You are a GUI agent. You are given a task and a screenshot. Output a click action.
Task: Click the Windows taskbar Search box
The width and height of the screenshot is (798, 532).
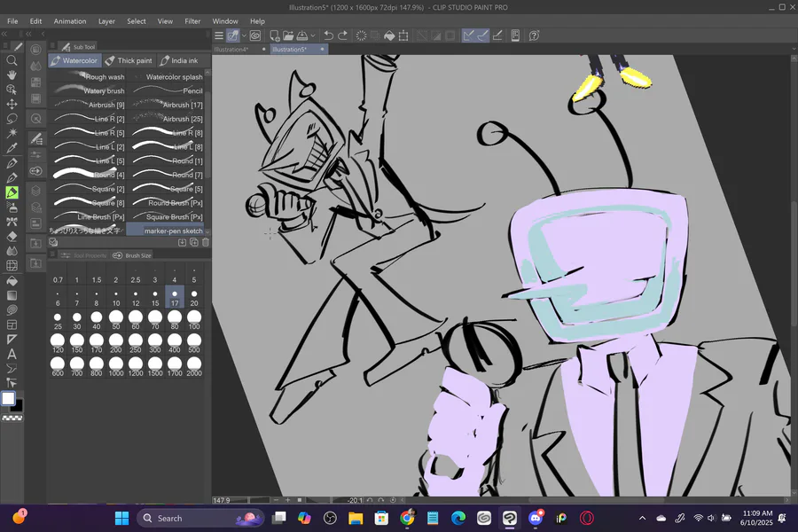coord(200,518)
